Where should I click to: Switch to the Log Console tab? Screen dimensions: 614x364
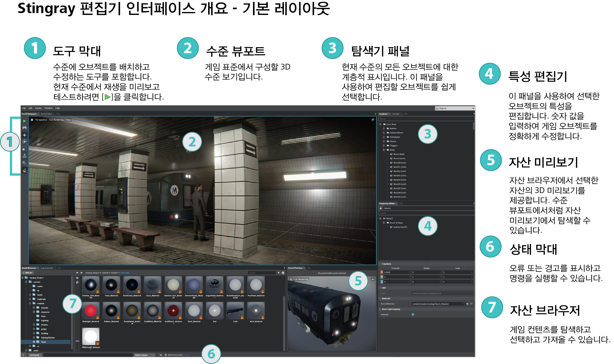coord(47,268)
